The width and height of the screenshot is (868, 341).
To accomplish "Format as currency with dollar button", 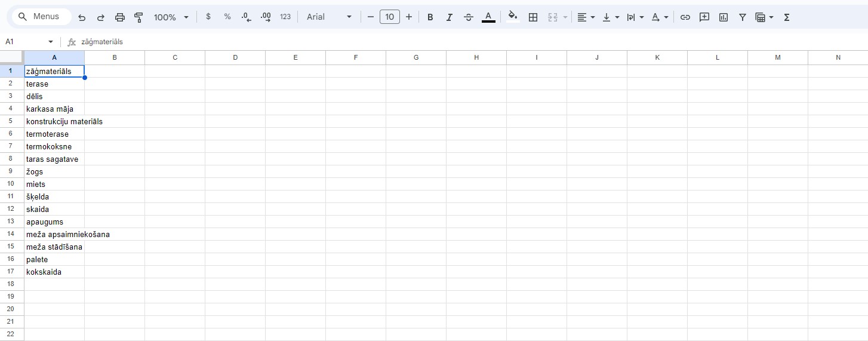I will pyautogui.click(x=208, y=17).
